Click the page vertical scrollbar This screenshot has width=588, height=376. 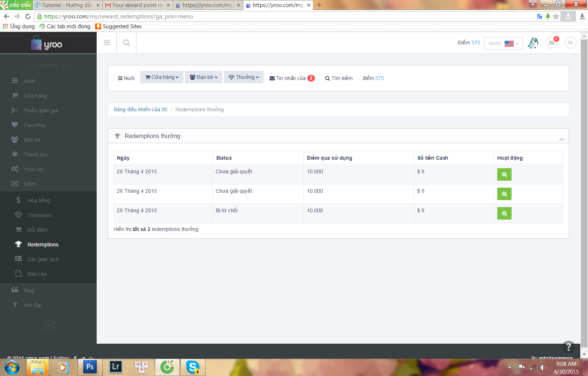(584, 193)
